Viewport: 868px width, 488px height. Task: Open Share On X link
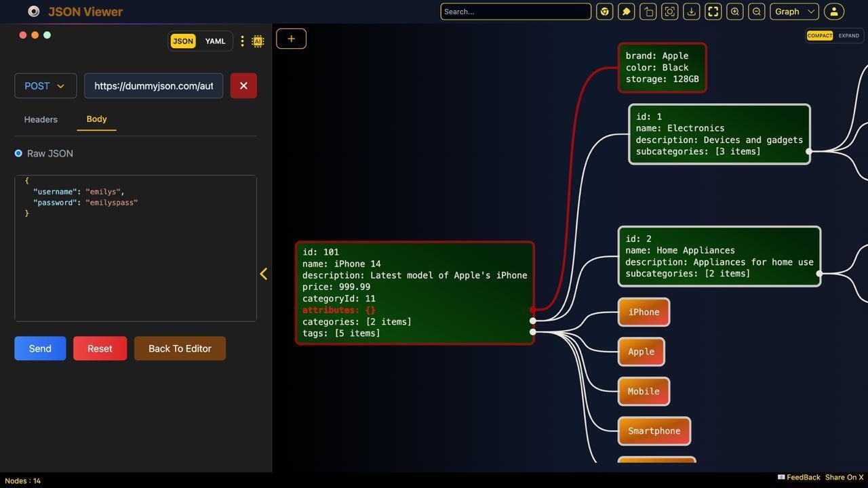pyautogui.click(x=844, y=477)
